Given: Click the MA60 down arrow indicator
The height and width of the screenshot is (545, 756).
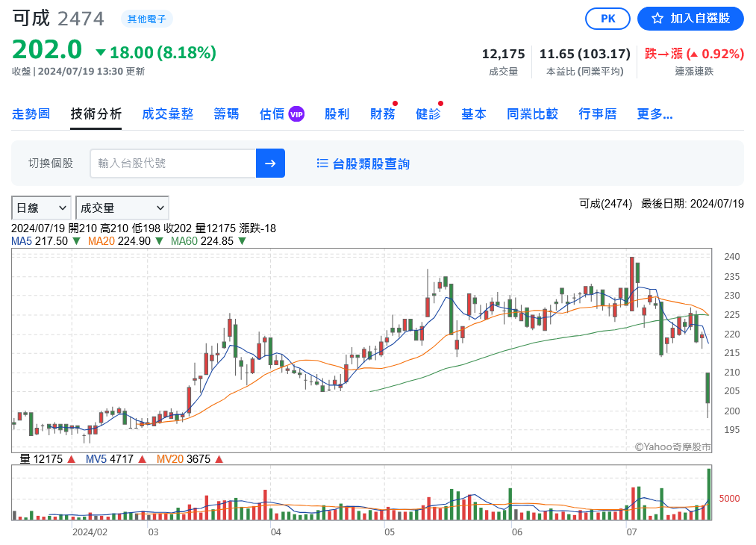Looking at the screenshot, I should click(243, 241).
